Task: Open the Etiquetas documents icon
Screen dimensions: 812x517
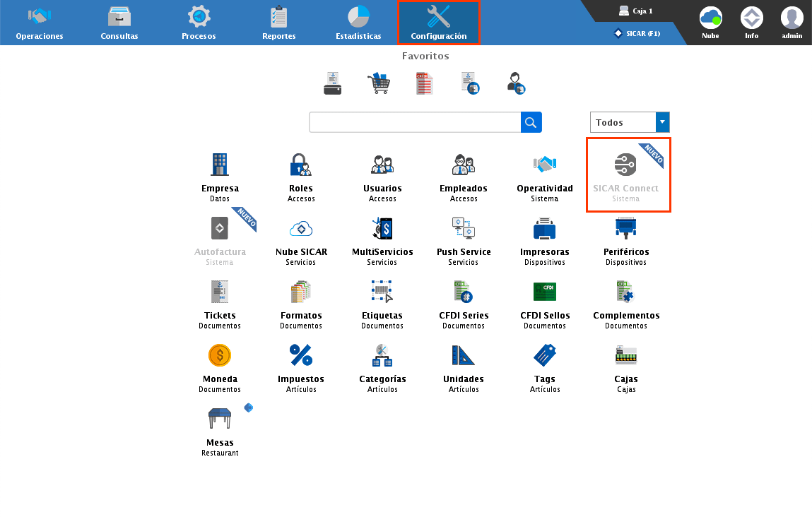Action: pyautogui.click(x=382, y=292)
